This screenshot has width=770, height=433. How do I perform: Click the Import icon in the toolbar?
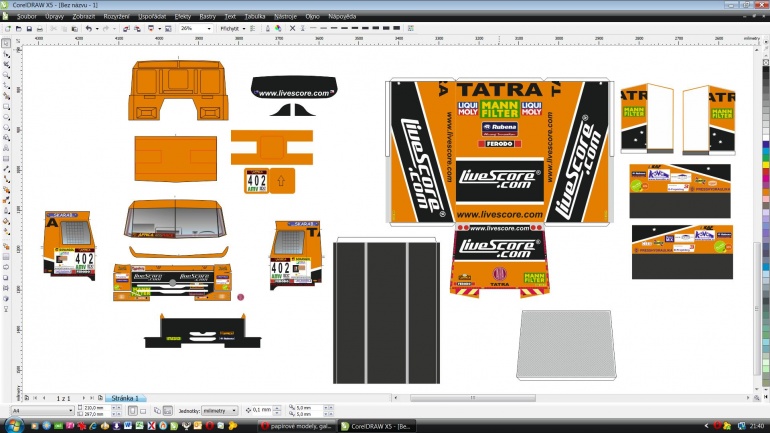[126, 28]
